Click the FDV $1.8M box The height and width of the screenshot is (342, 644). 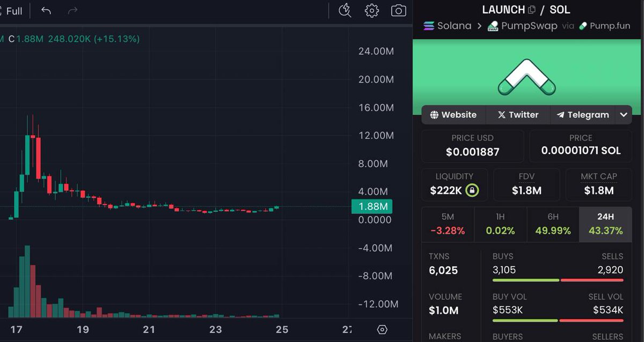coord(526,184)
